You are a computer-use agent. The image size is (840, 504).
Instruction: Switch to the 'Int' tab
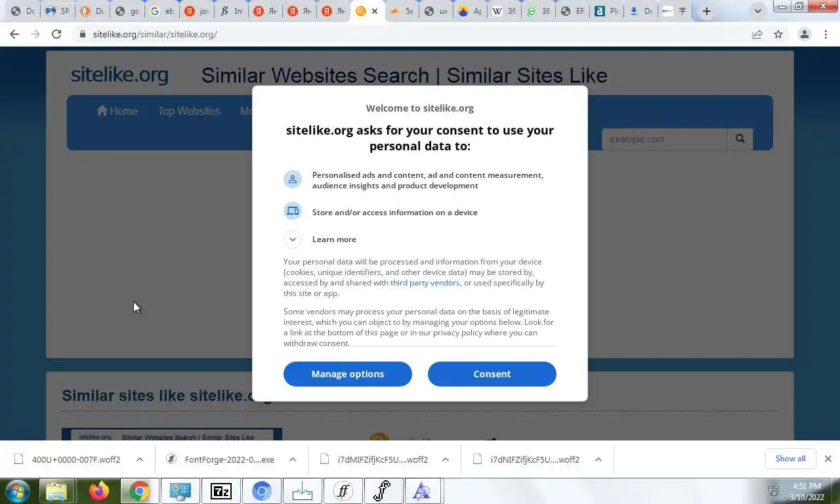tap(232, 11)
